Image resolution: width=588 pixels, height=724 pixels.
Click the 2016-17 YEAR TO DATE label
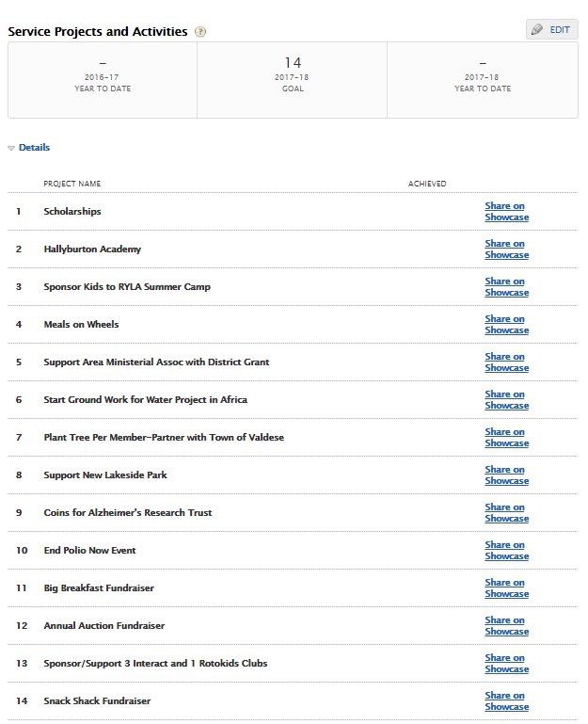[103, 83]
